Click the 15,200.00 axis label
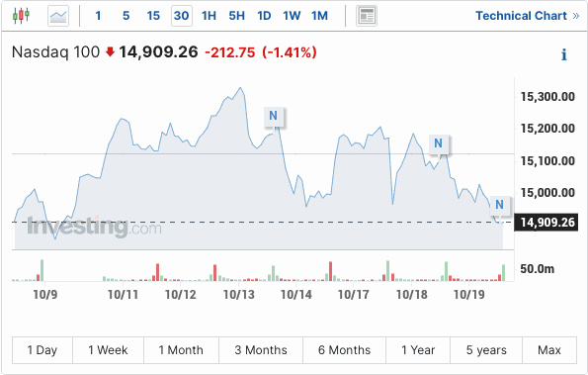Screen dimensions: 588x375 coord(547,129)
